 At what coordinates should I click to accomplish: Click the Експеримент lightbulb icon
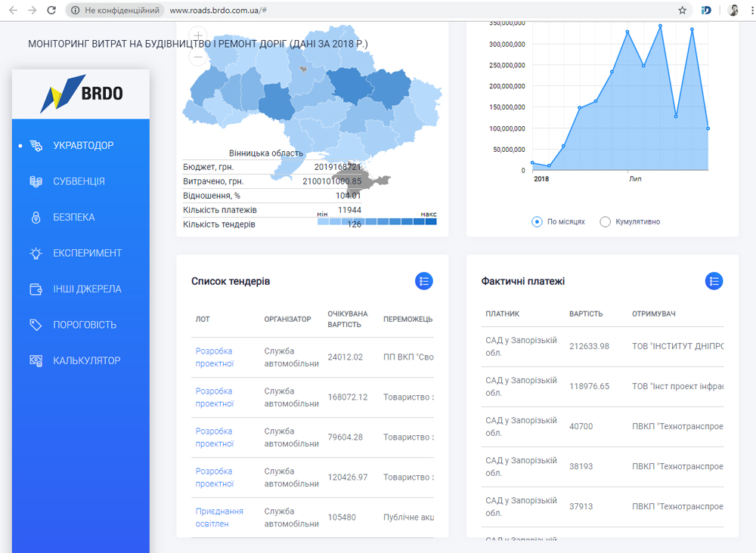(x=36, y=253)
